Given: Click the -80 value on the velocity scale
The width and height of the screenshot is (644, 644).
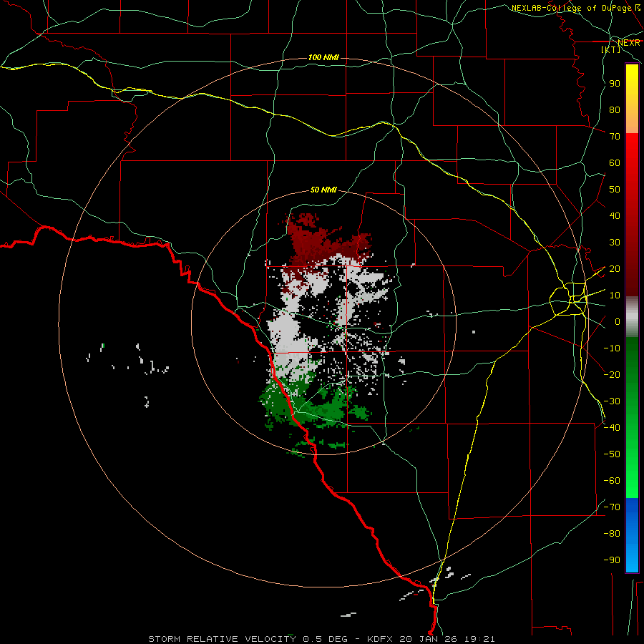Looking at the screenshot, I should click(612, 534).
